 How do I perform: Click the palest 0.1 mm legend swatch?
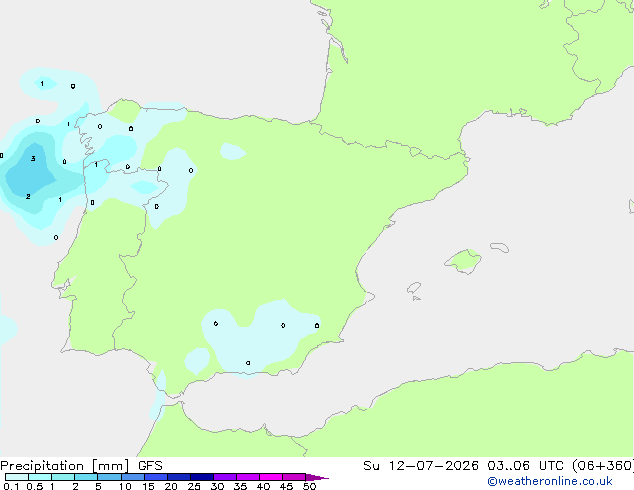17,477
